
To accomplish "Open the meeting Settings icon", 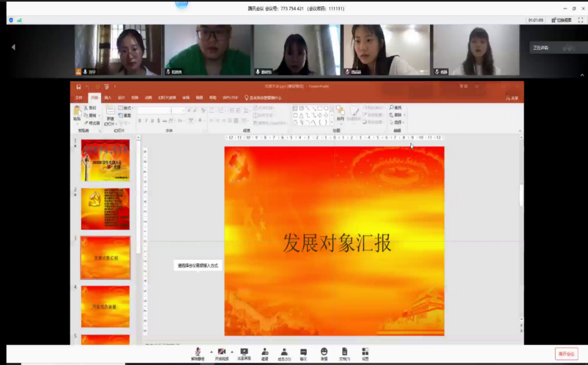I will tap(365, 353).
